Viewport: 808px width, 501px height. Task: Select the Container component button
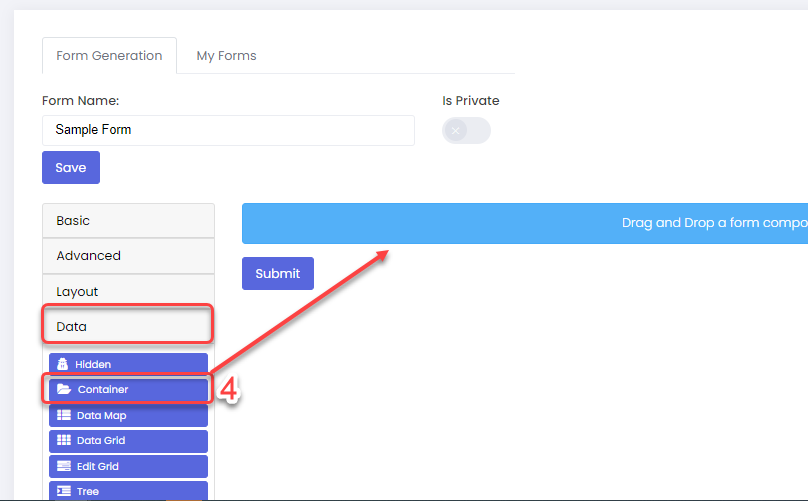click(128, 390)
